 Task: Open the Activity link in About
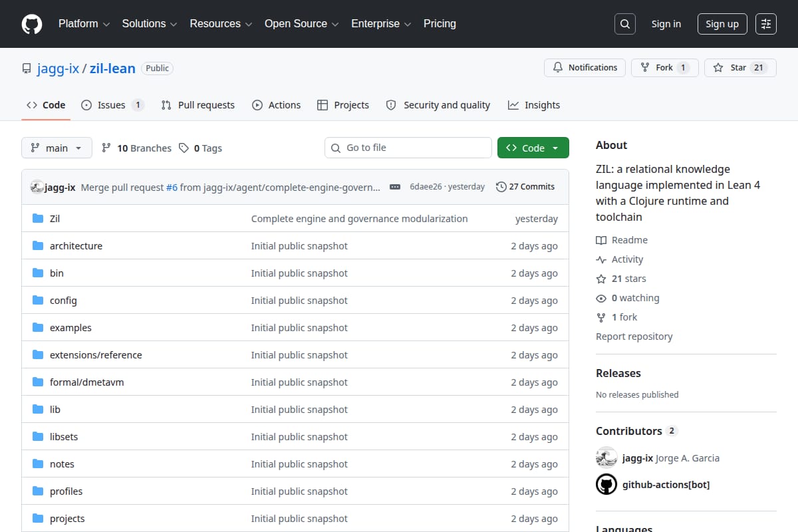[x=620, y=259]
